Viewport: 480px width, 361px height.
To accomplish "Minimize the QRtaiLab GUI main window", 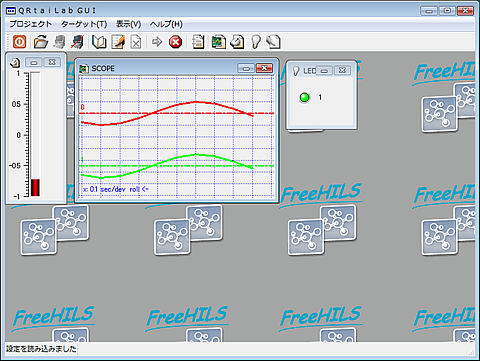I will (x=429, y=11).
